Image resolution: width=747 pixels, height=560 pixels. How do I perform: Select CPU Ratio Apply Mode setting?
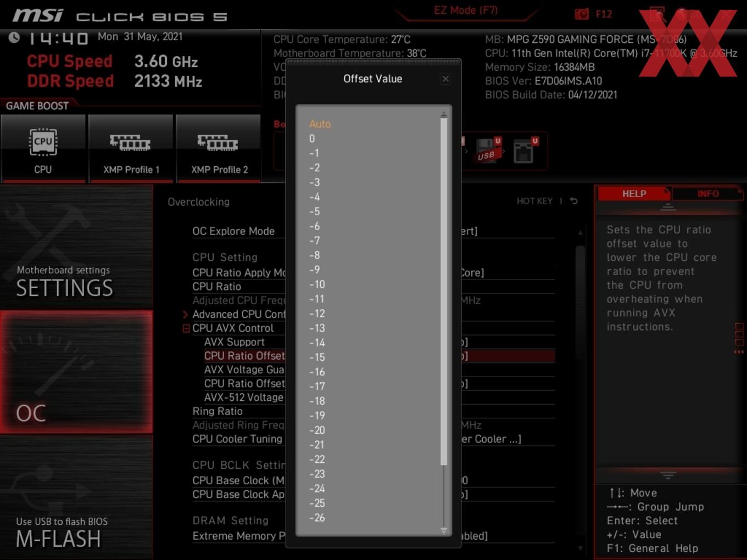point(373,273)
